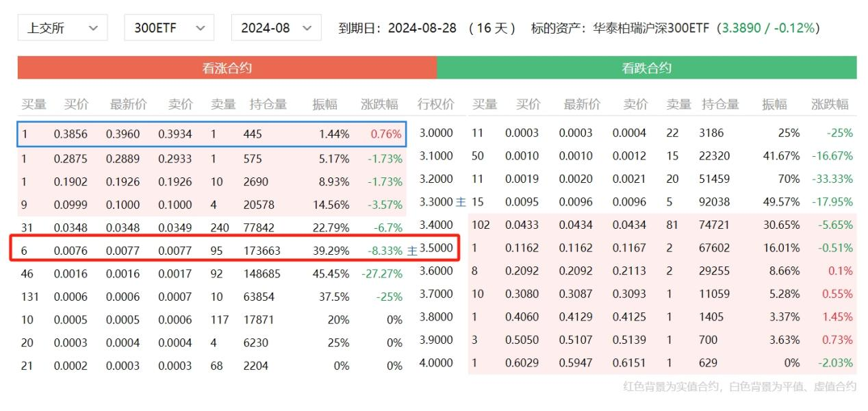Click call bid price 0.2875
This screenshot has height=411, width=868.
pos(71,158)
